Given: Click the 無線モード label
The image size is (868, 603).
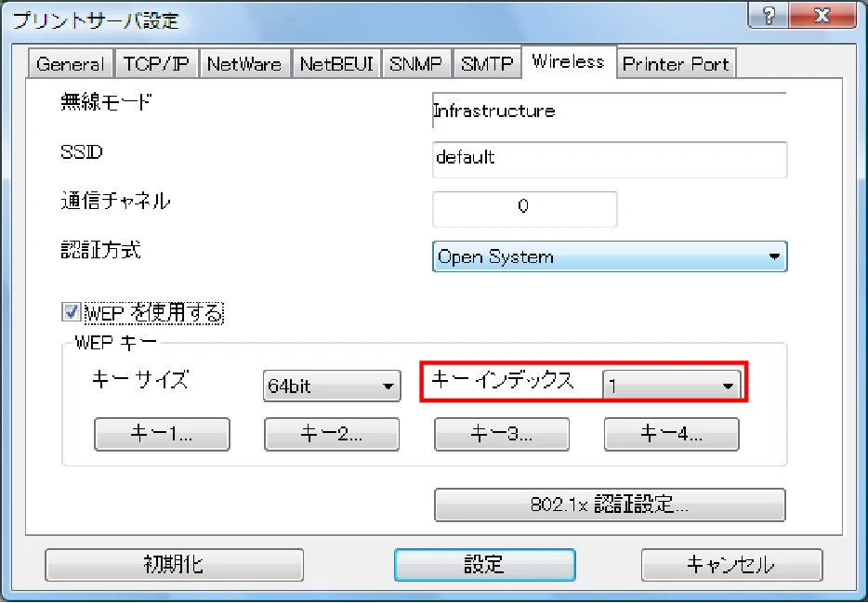Looking at the screenshot, I should tap(106, 102).
